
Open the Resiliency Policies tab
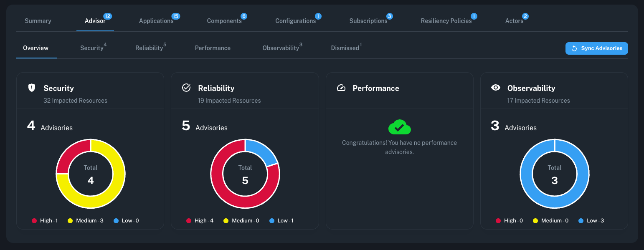[446, 21]
